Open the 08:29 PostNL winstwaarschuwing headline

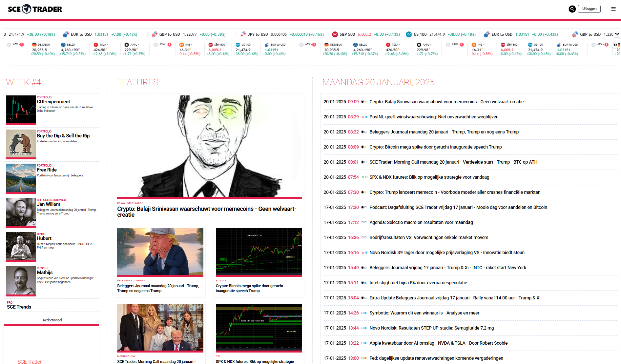tap(434, 117)
